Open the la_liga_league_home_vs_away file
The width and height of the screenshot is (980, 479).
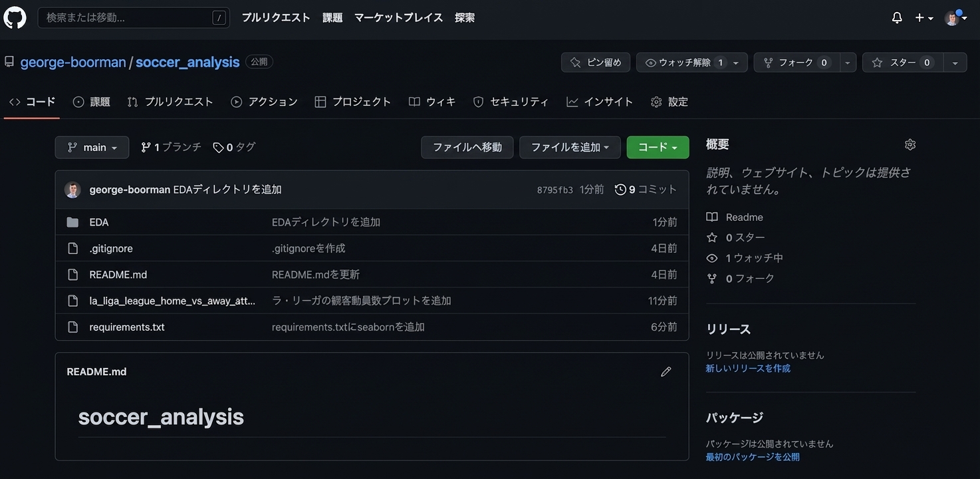172,301
